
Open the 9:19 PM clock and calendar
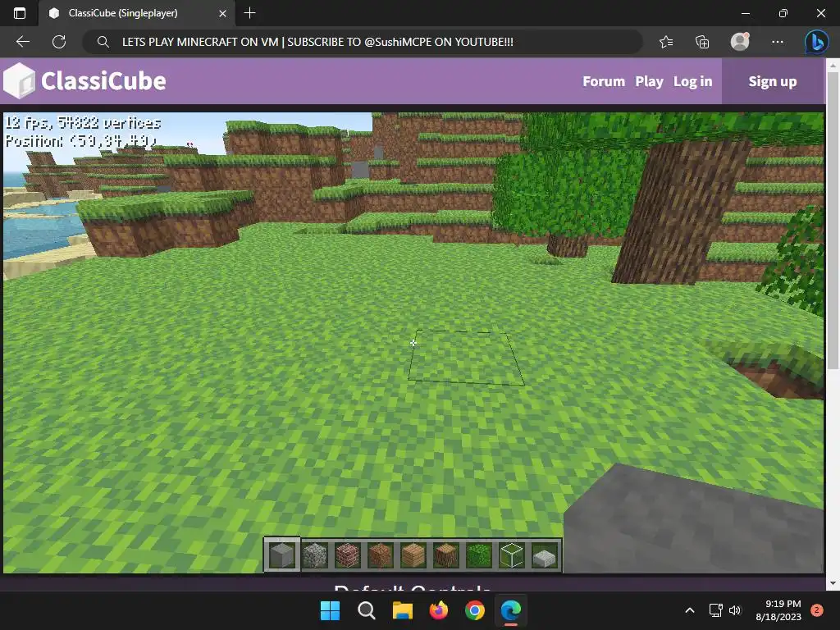pyautogui.click(x=778, y=610)
